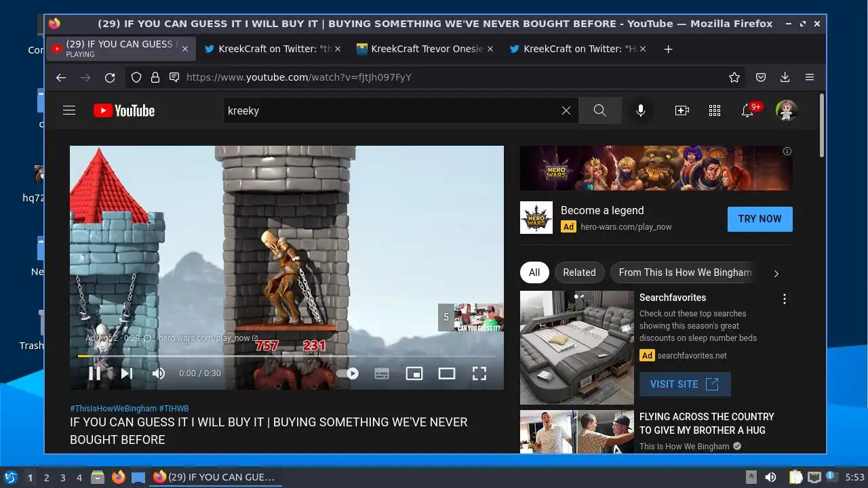
Task: Clear the 'kreeky' search text
Action: pos(566,110)
